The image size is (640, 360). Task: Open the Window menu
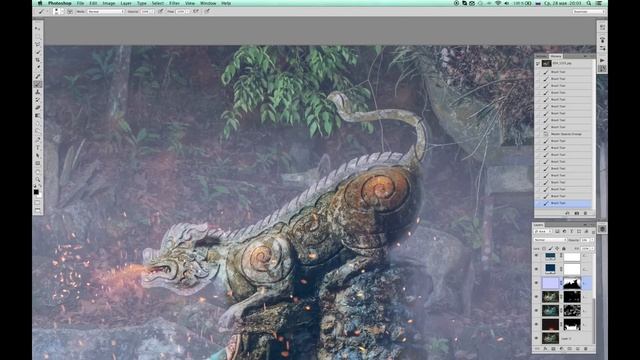[208, 3]
